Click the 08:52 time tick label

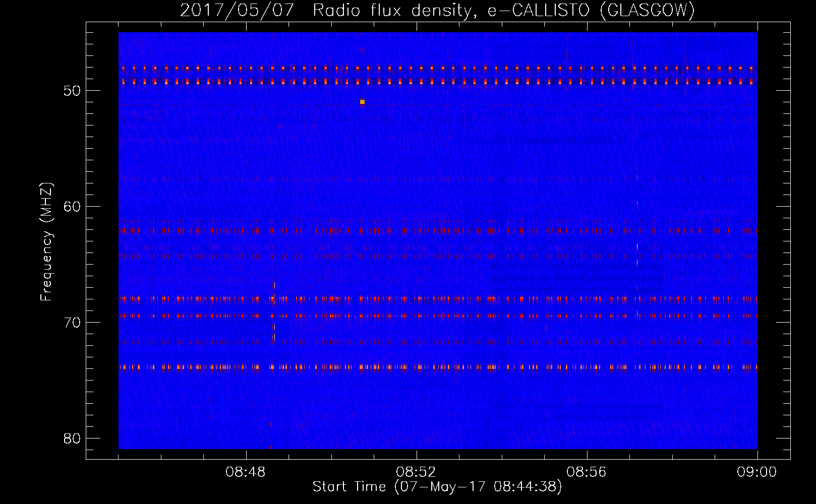tap(416, 472)
